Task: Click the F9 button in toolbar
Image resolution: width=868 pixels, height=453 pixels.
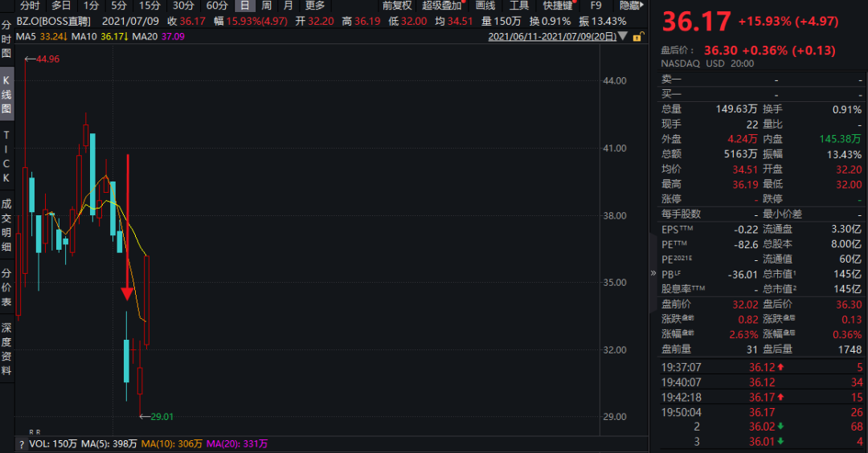Action: (596, 6)
